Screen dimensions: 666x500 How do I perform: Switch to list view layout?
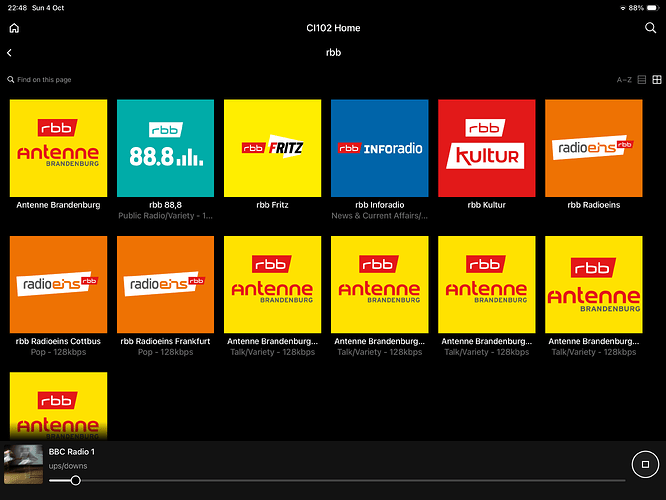[642, 79]
